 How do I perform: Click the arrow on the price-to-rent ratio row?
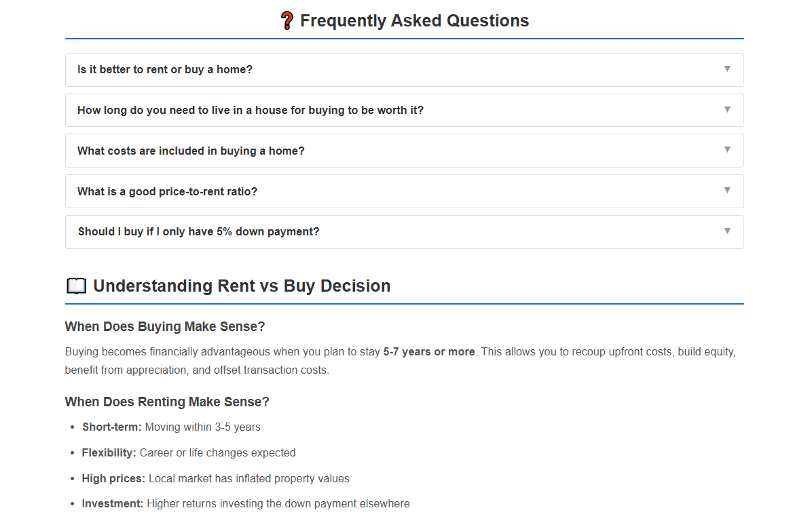(727, 191)
